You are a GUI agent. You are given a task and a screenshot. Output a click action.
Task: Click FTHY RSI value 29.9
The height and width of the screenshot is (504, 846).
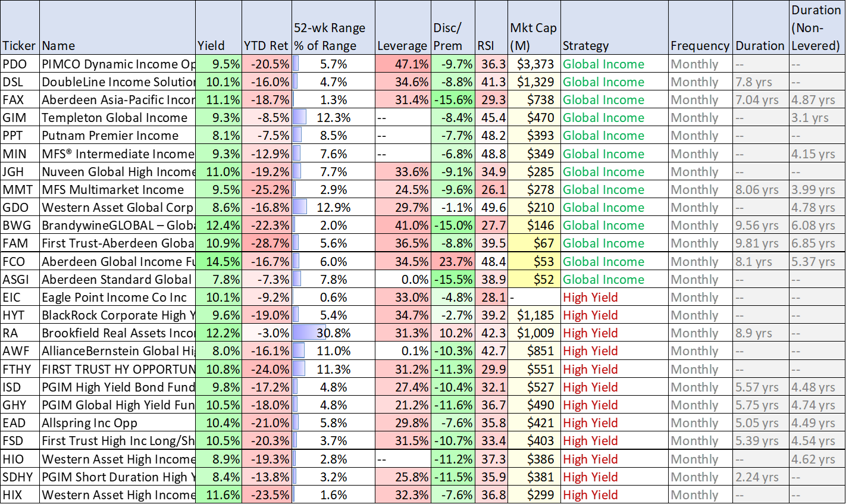491,370
